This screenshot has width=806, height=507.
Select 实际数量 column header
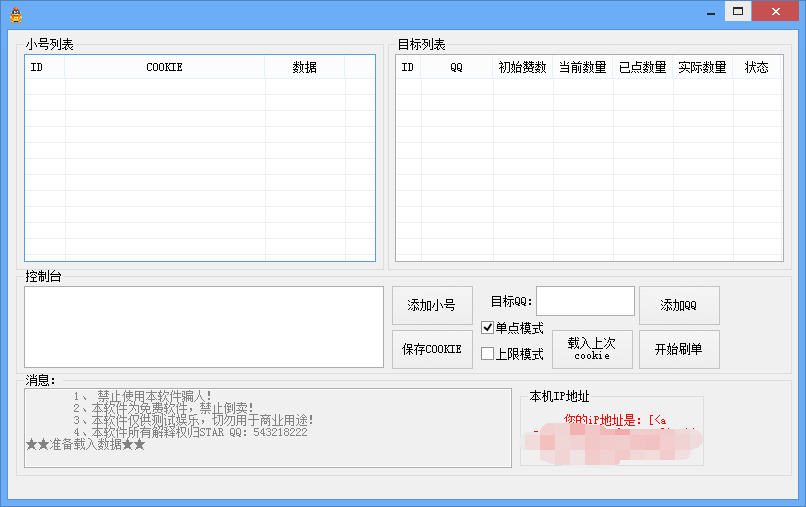pyautogui.click(x=703, y=67)
